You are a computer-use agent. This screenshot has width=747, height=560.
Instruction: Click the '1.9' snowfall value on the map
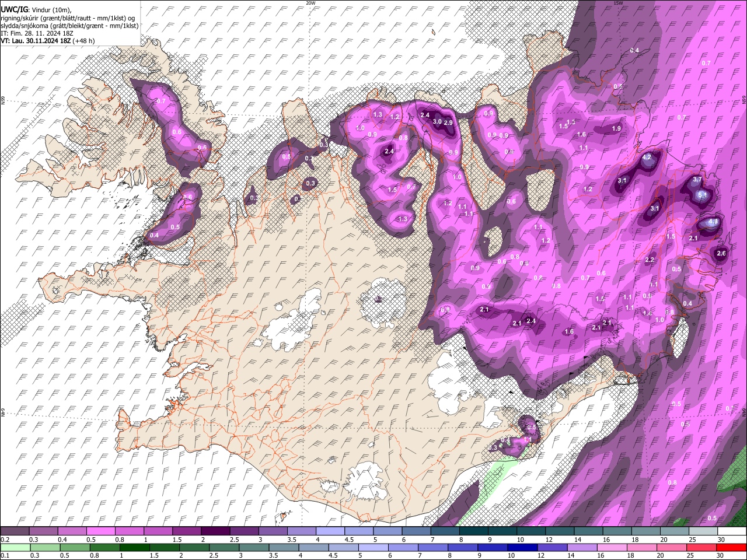616,128
